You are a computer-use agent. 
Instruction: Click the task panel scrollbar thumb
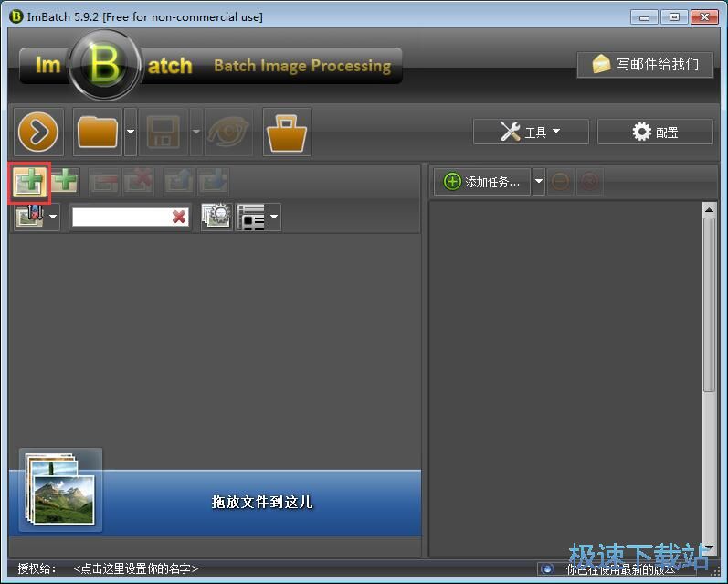click(x=709, y=305)
